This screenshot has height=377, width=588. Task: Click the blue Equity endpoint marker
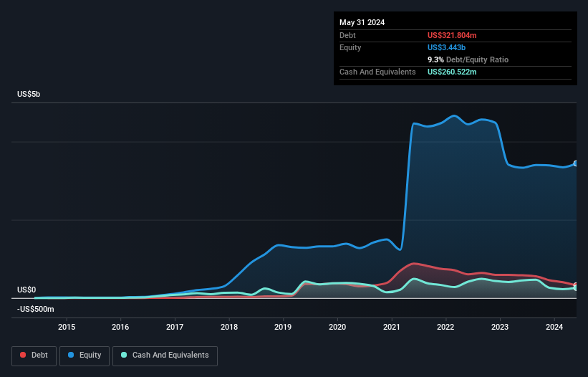click(x=576, y=163)
